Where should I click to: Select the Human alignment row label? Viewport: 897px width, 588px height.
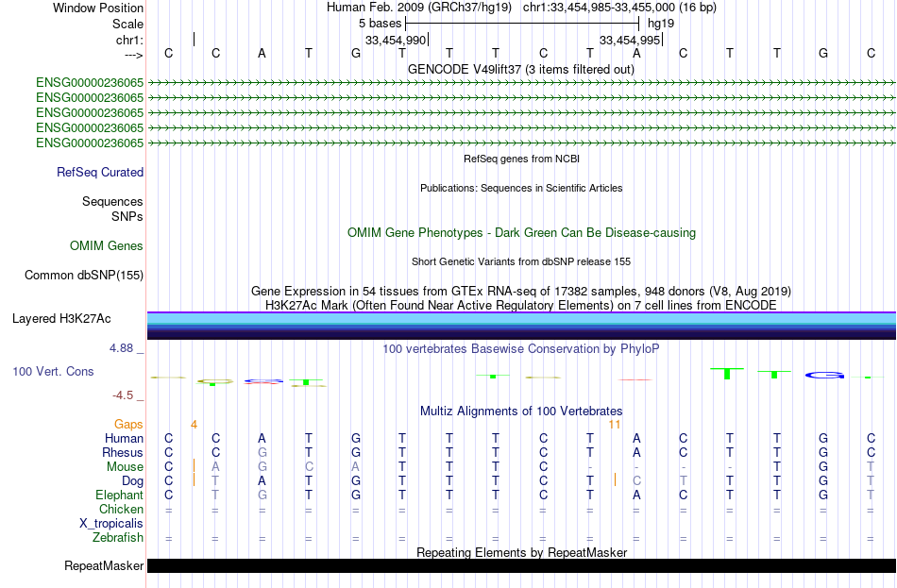pyautogui.click(x=124, y=439)
